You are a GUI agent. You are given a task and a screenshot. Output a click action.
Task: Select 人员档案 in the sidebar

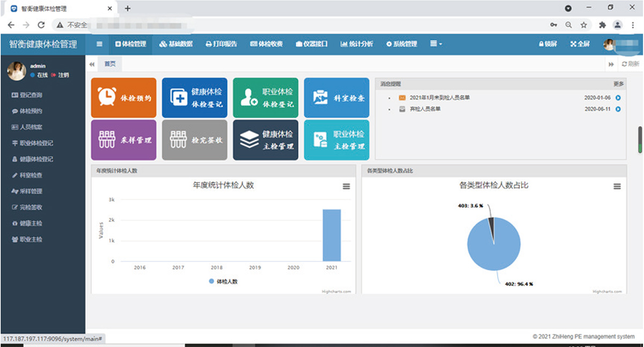(x=31, y=127)
